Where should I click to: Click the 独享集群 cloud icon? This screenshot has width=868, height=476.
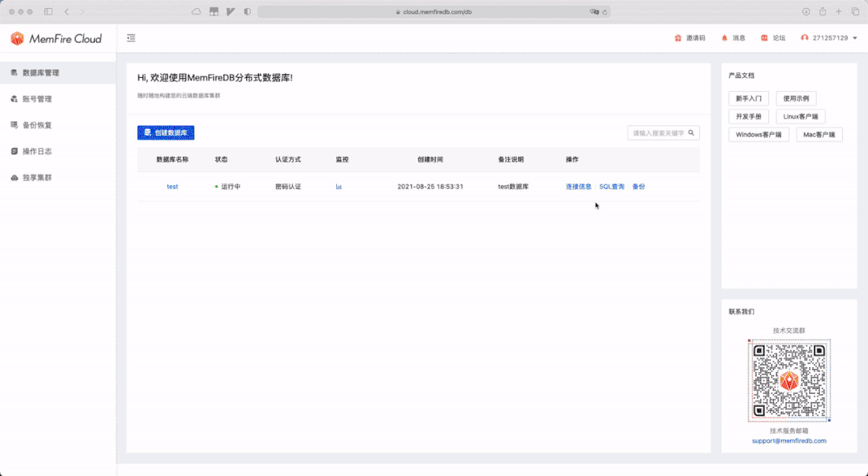coord(14,178)
